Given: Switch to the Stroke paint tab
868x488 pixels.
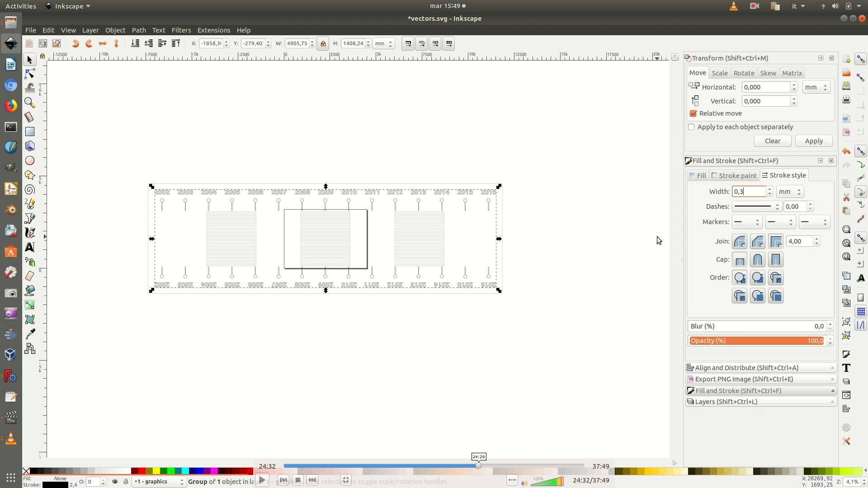Looking at the screenshot, I should [x=734, y=175].
